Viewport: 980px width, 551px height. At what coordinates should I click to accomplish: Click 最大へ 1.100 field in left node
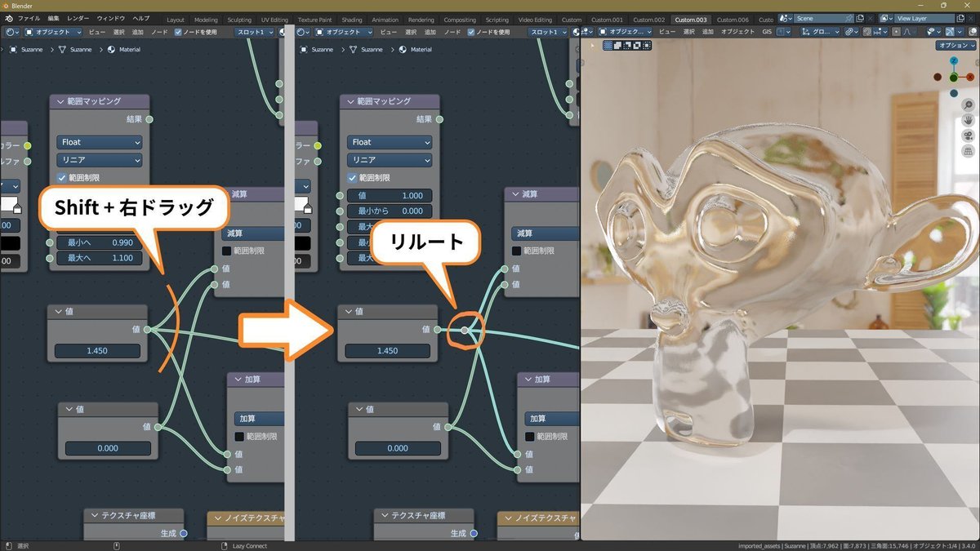pos(99,257)
